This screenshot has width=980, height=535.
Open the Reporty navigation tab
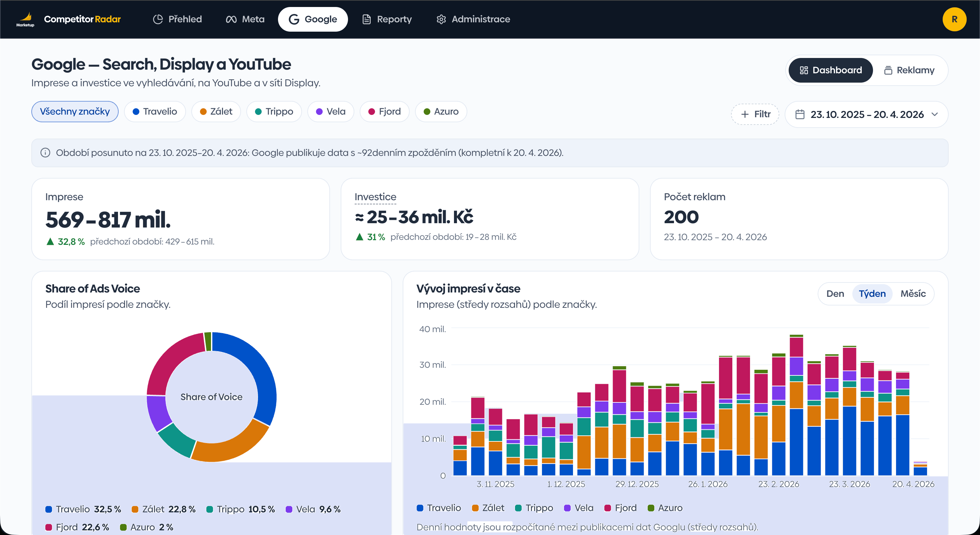(387, 19)
